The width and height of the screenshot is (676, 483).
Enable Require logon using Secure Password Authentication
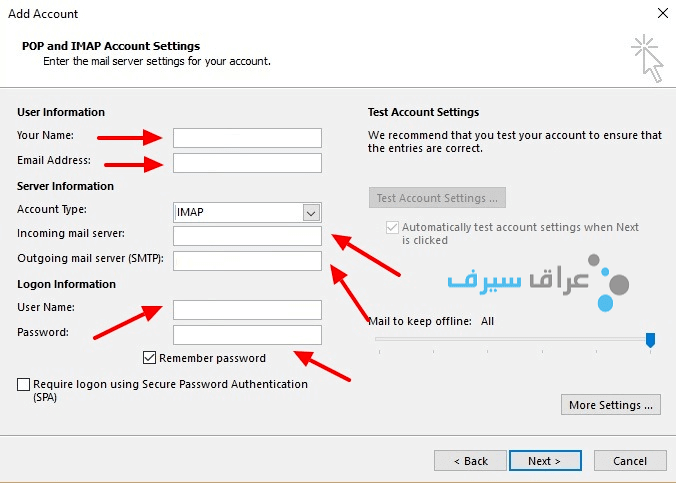(x=23, y=384)
